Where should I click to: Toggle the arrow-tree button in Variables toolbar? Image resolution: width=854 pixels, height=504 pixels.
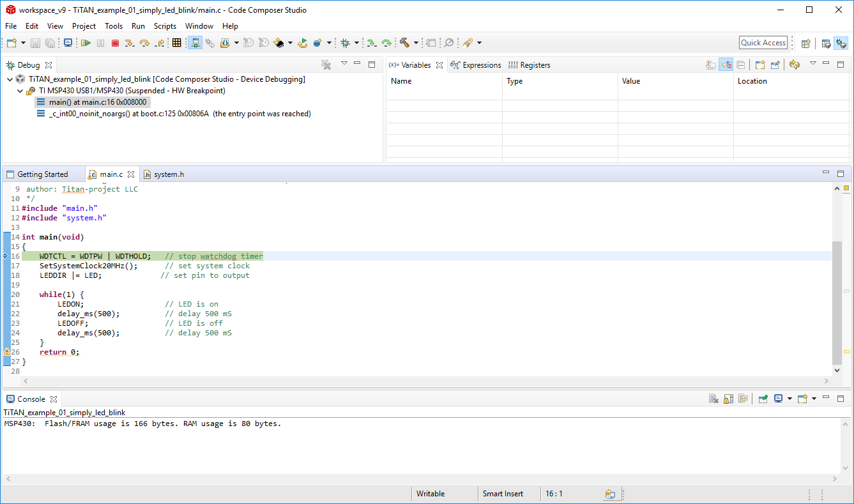(726, 65)
